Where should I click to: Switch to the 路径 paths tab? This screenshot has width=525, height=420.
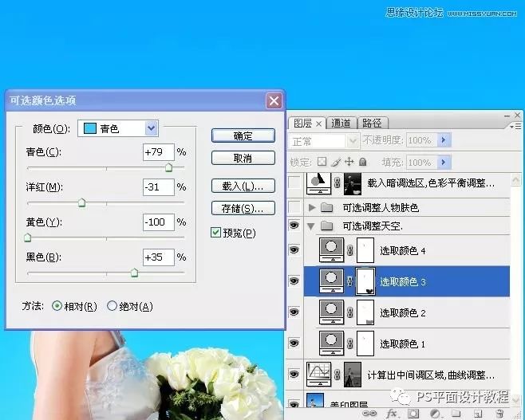pos(372,123)
